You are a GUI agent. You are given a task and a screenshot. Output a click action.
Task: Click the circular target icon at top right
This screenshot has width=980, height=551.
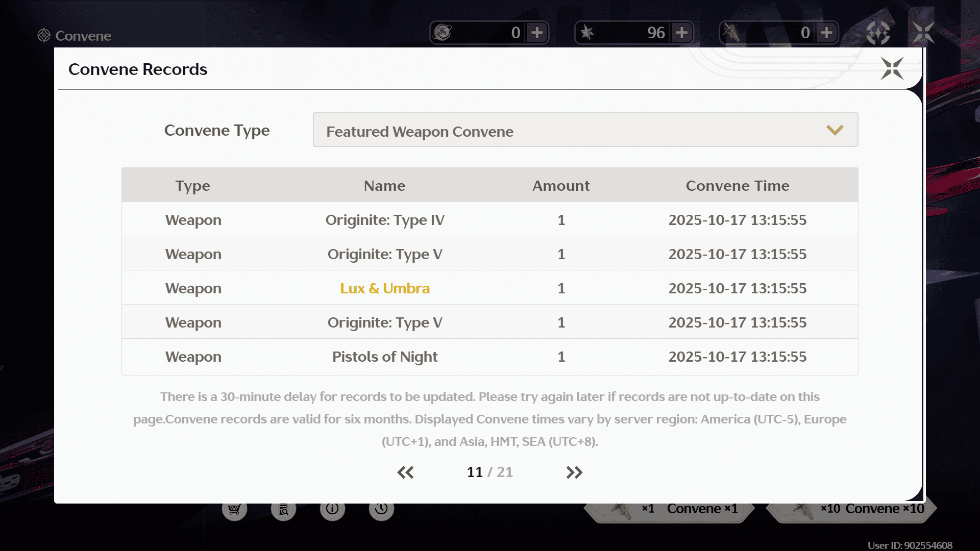coord(878,33)
